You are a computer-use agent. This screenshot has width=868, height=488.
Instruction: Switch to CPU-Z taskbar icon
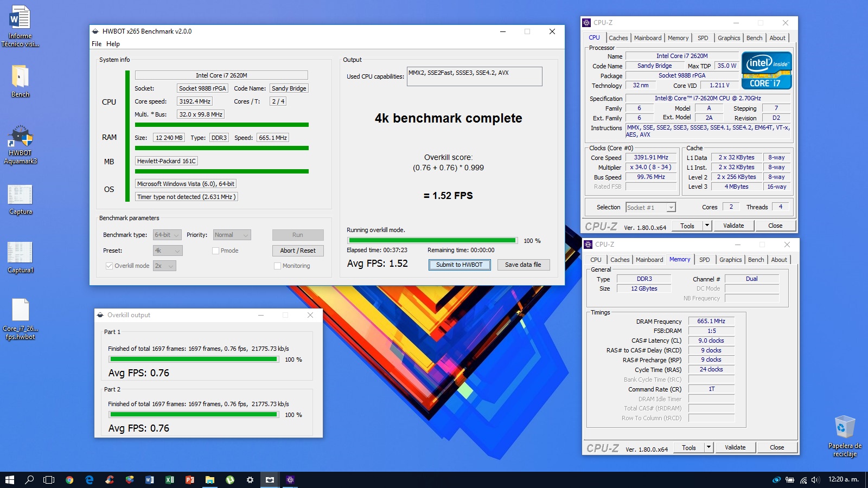(x=290, y=480)
